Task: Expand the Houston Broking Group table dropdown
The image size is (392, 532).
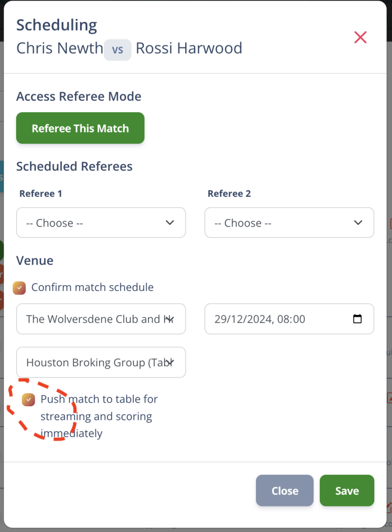Action: click(x=101, y=362)
